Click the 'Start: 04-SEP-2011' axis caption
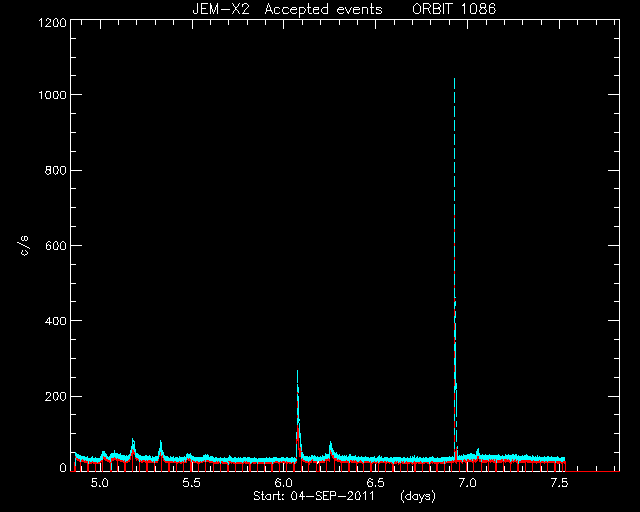Viewport: 640px width, 512px height. coord(314,496)
